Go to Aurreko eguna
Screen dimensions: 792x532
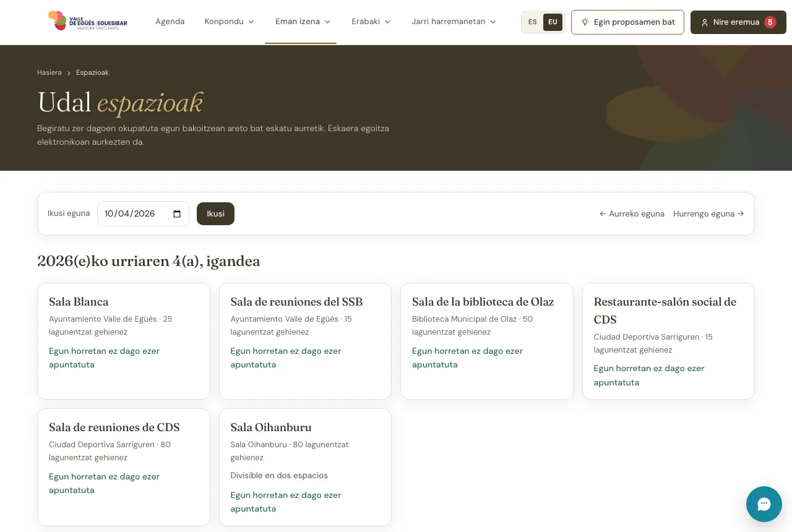[632, 213]
